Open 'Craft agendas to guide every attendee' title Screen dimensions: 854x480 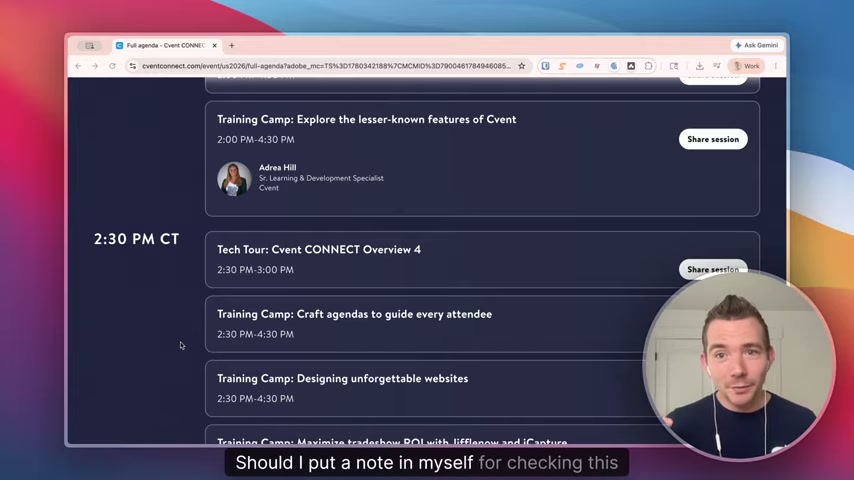(354, 314)
